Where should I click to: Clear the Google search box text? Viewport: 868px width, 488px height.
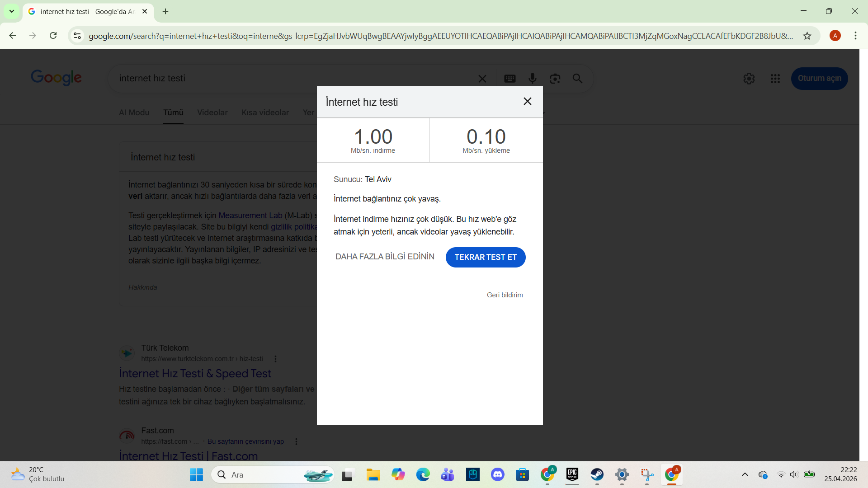482,79
